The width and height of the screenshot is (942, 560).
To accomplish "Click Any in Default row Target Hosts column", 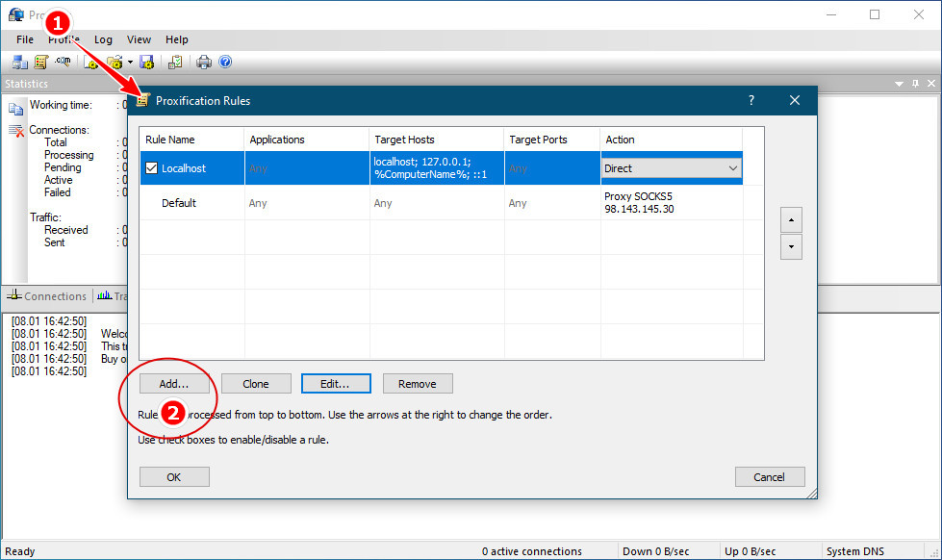I will coord(383,203).
